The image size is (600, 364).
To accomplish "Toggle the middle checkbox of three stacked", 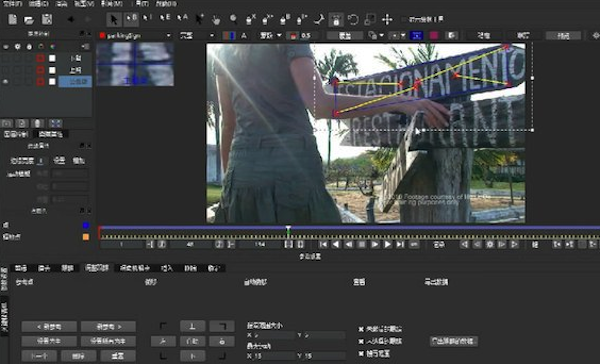I will (x=361, y=341).
